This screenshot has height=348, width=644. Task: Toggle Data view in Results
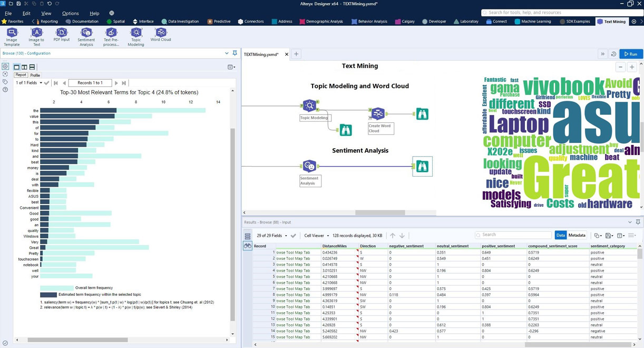[x=560, y=236]
